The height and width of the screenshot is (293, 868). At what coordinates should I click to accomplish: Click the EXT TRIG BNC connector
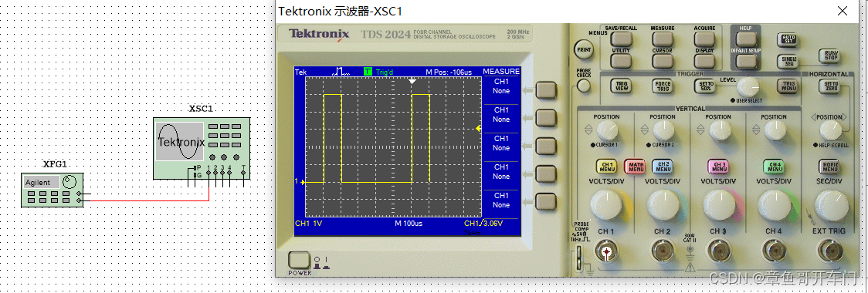[829, 251]
